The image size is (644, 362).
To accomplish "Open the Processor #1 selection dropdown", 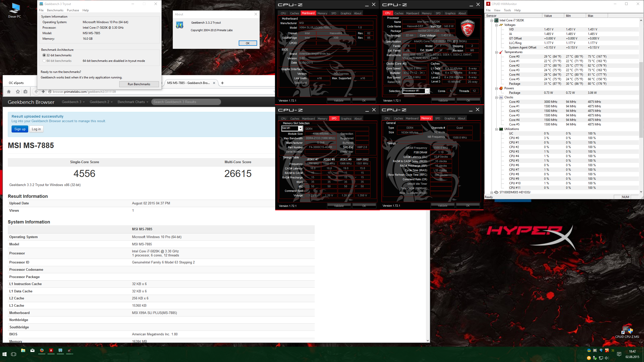I will 427,91.
